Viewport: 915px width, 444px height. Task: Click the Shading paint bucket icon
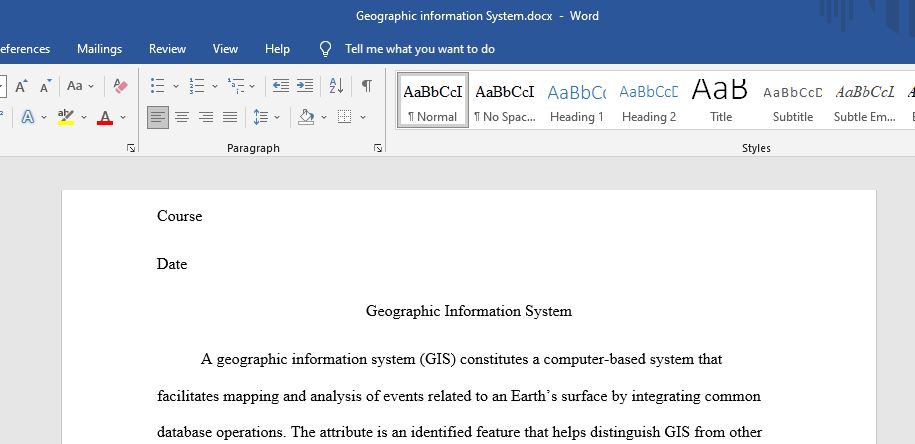click(306, 117)
